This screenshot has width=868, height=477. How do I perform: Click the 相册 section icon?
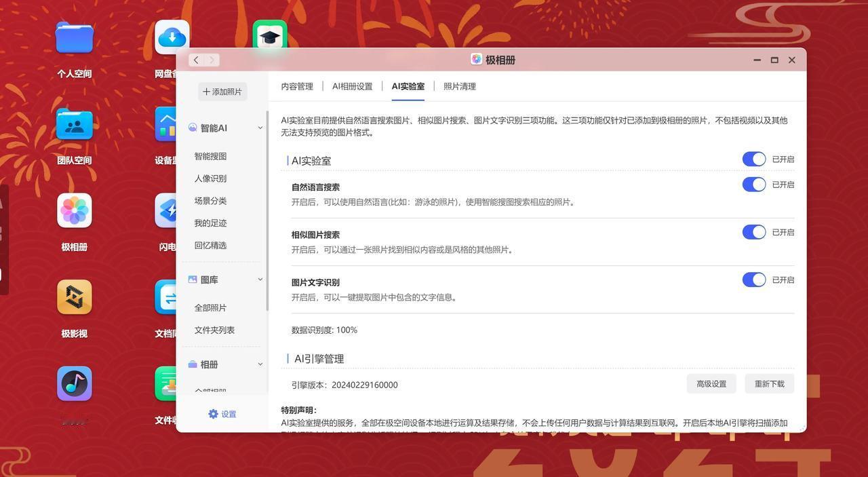pyautogui.click(x=193, y=364)
